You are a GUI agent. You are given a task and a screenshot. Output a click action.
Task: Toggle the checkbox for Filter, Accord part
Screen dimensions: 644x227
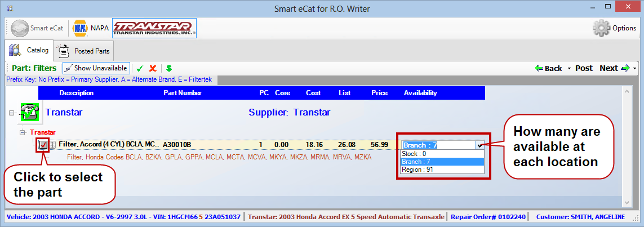pyautogui.click(x=43, y=145)
